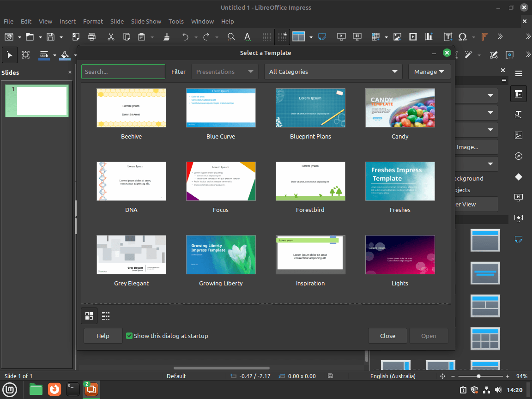Switch template view to list mode
Image resolution: width=532 pixels, height=399 pixels.
[106, 316]
